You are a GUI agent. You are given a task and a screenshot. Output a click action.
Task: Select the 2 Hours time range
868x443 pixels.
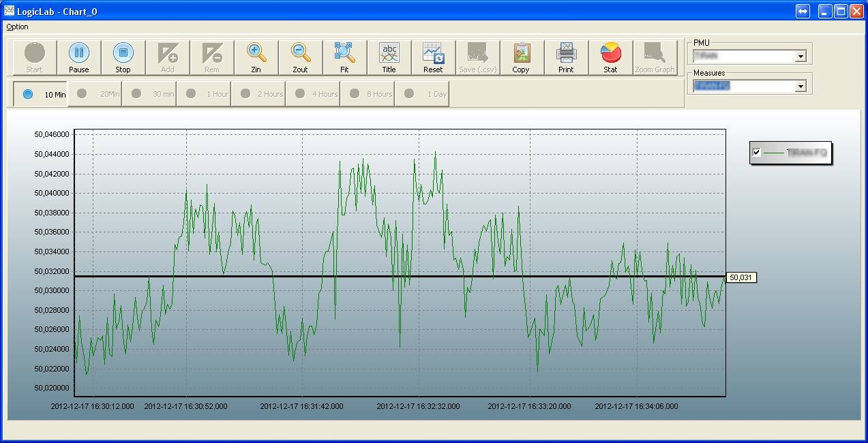(258, 94)
